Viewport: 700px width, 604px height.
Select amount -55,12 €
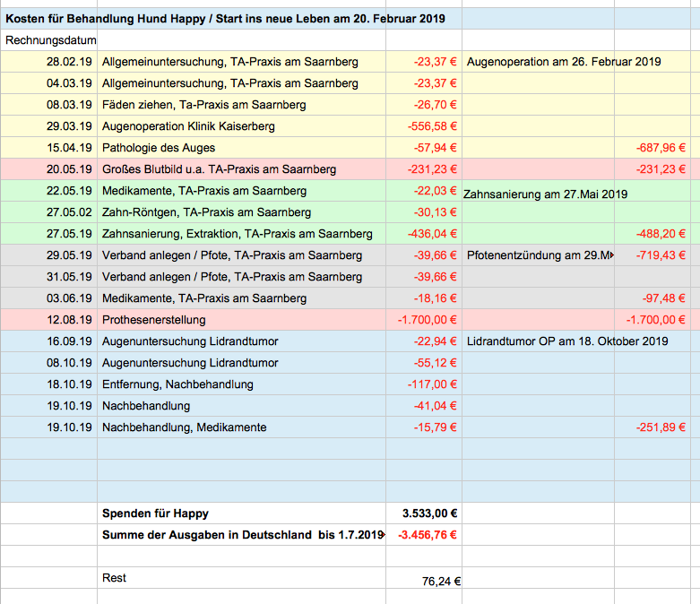coord(424,362)
